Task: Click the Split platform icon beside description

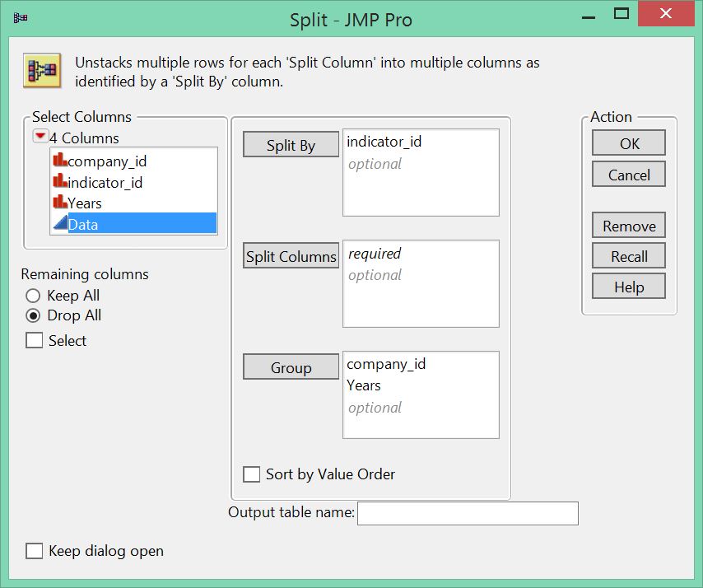Action: coord(42,71)
